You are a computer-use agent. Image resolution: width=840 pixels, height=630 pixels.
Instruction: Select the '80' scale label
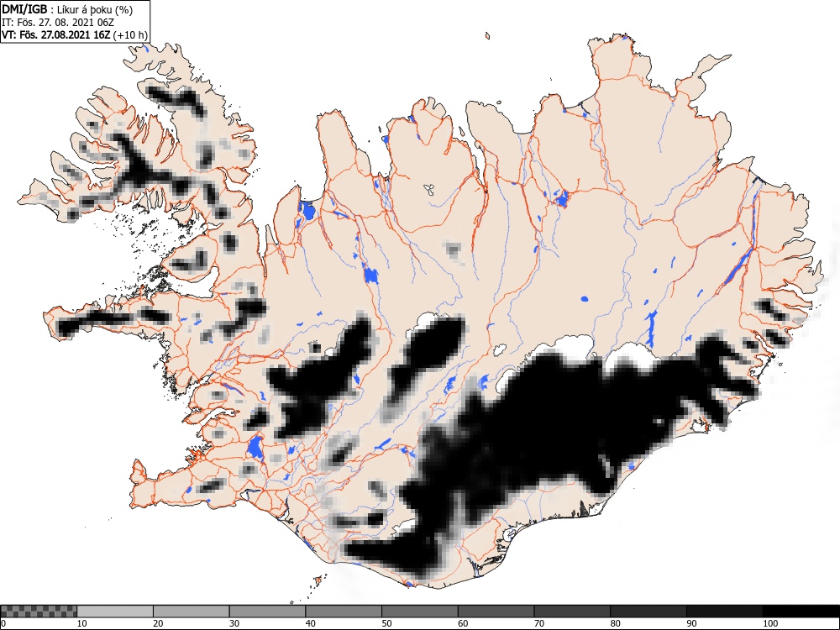coord(615,623)
